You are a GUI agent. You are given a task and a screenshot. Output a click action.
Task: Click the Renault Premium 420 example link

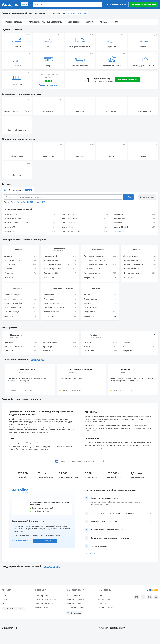18,202
